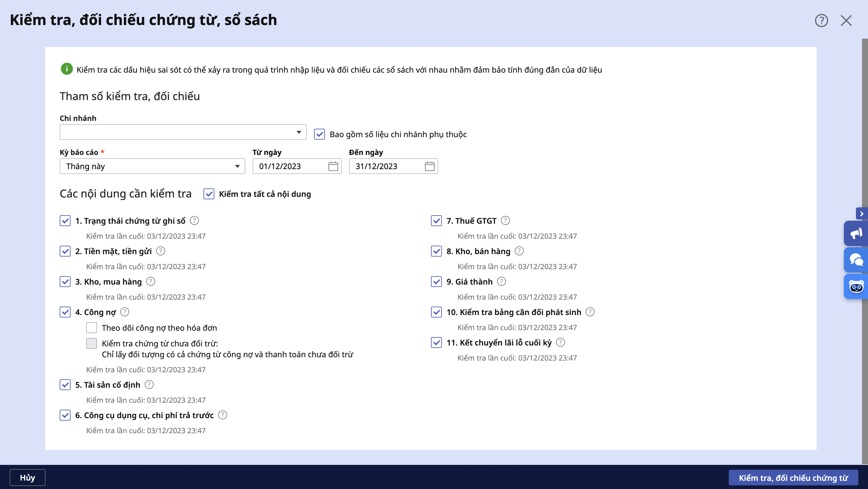Click the green info icon
Screen dimensions: 868x489
(67, 69)
